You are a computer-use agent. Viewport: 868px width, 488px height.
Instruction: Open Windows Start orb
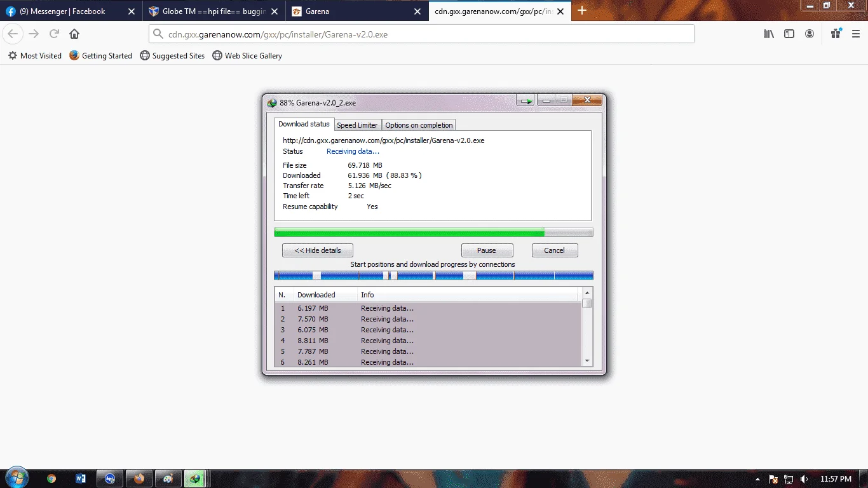[x=16, y=478]
